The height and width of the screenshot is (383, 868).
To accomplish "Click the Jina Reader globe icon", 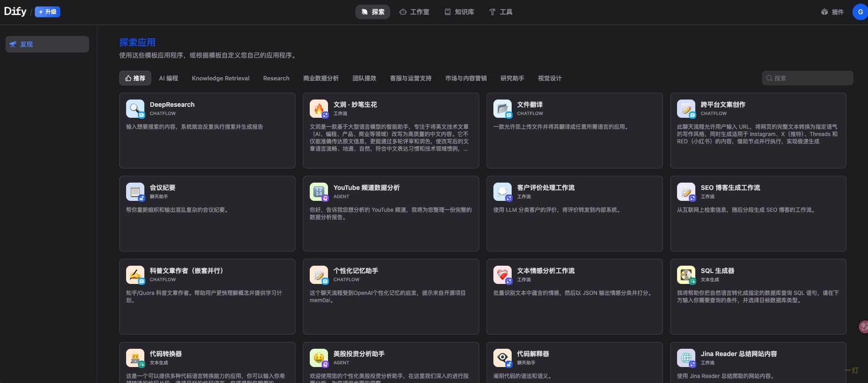I will 686,358.
